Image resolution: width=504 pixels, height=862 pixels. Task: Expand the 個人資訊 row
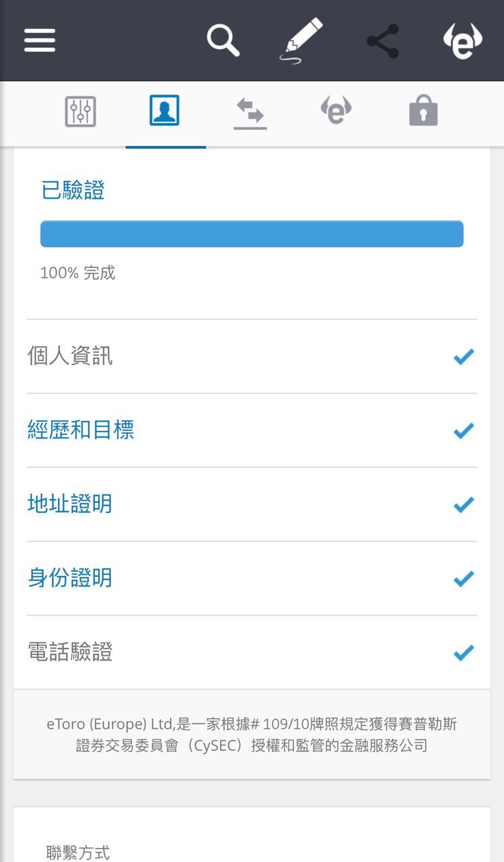[70, 356]
